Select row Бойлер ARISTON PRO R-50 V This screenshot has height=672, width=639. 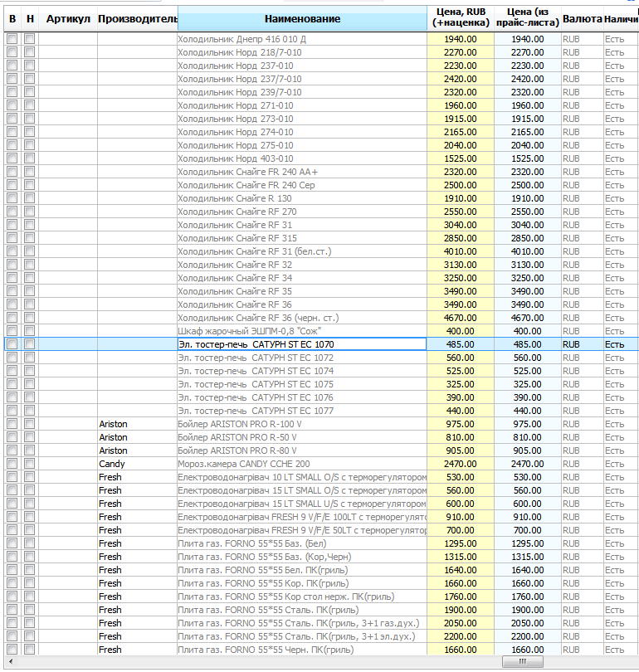[x=321, y=437]
